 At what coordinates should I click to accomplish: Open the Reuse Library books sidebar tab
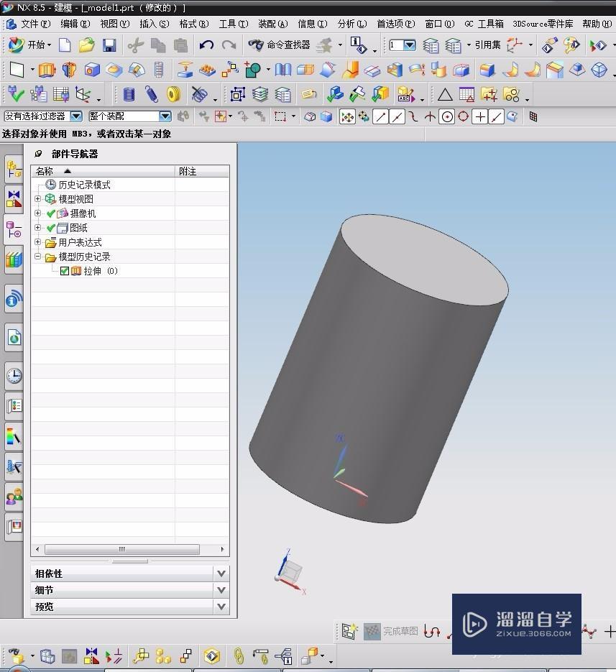click(x=14, y=259)
